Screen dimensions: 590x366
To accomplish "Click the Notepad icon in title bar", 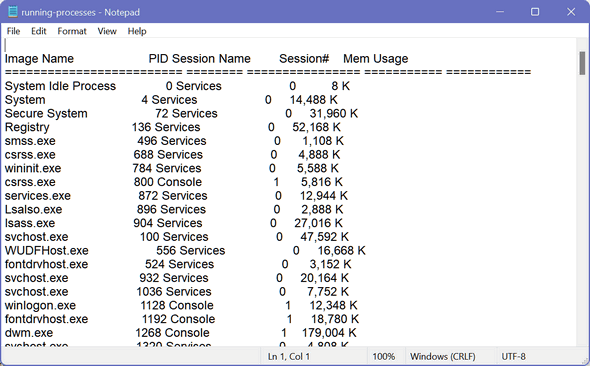I will (x=13, y=12).
